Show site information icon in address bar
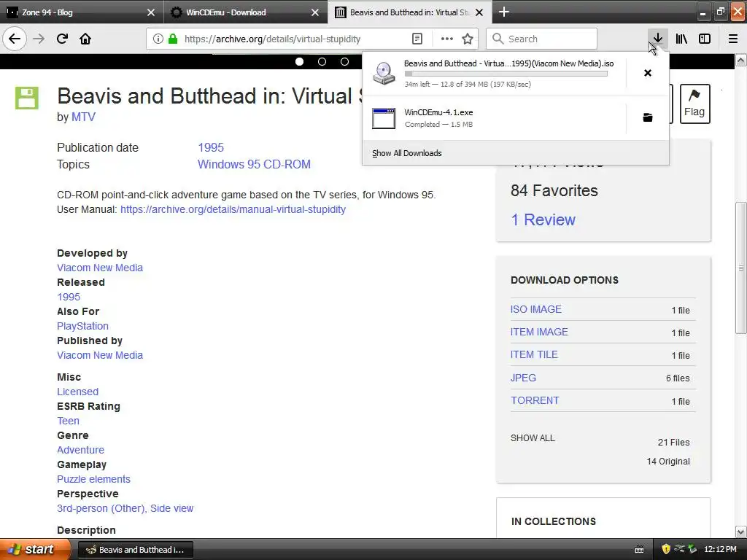The width and height of the screenshot is (747, 560). click(x=158, y=39)
